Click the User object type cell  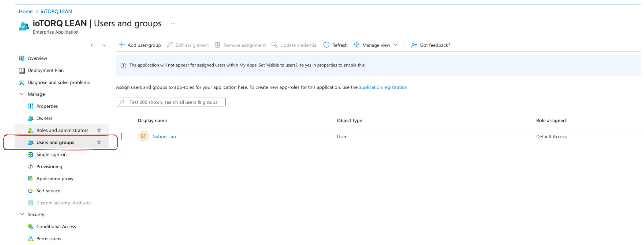click(341, 136)
